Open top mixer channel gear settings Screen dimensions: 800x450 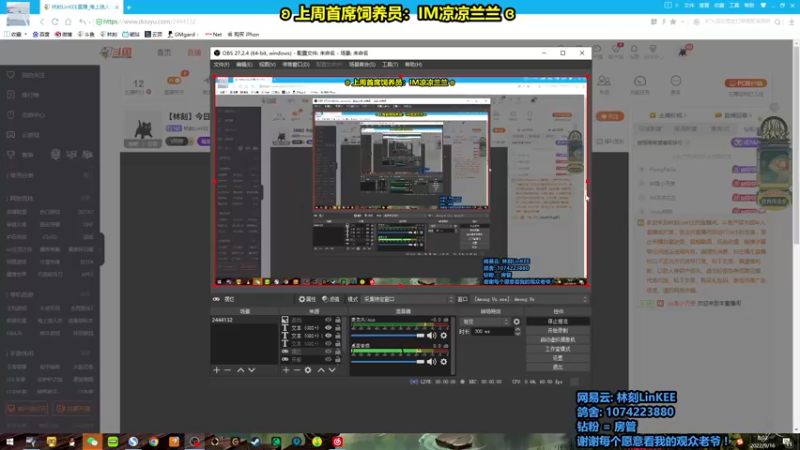click(x=444, y=335)
